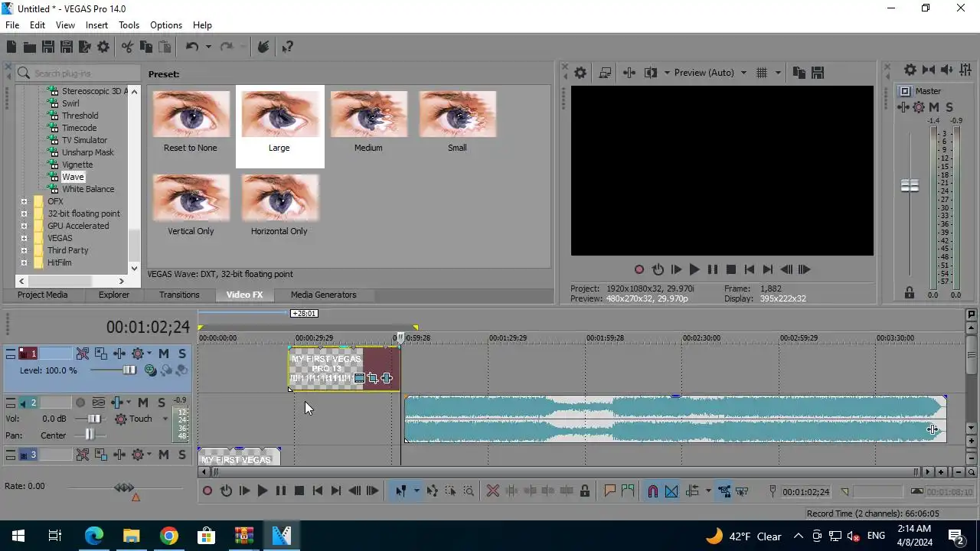
Task: Open video preview Project Properties gear
Action: pos(580,73)
